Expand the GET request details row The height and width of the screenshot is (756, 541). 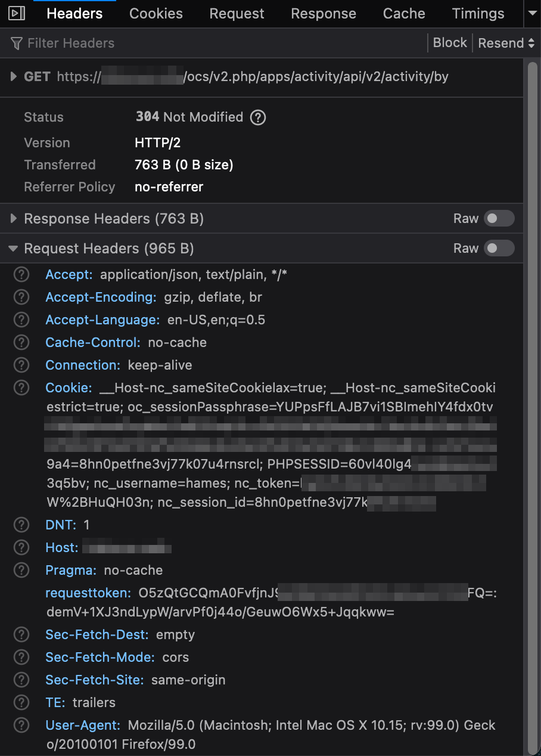tap(13, 76)
